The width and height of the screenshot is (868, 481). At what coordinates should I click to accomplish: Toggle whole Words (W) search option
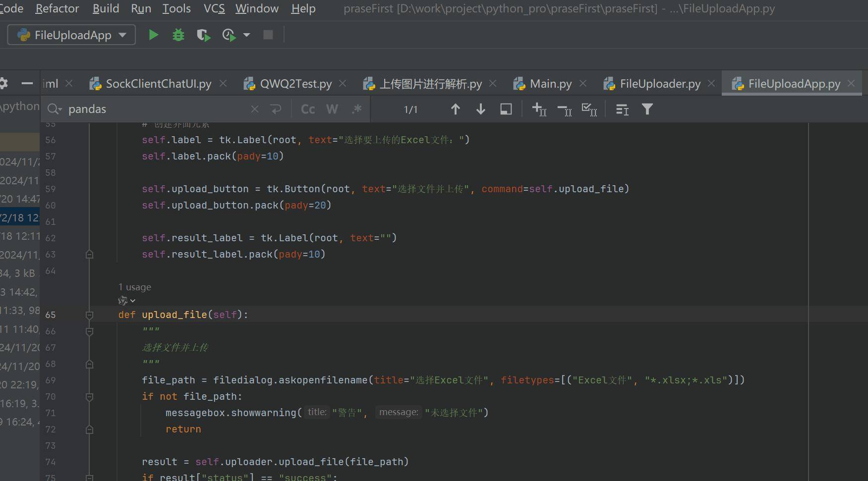[x=332, y=109]
